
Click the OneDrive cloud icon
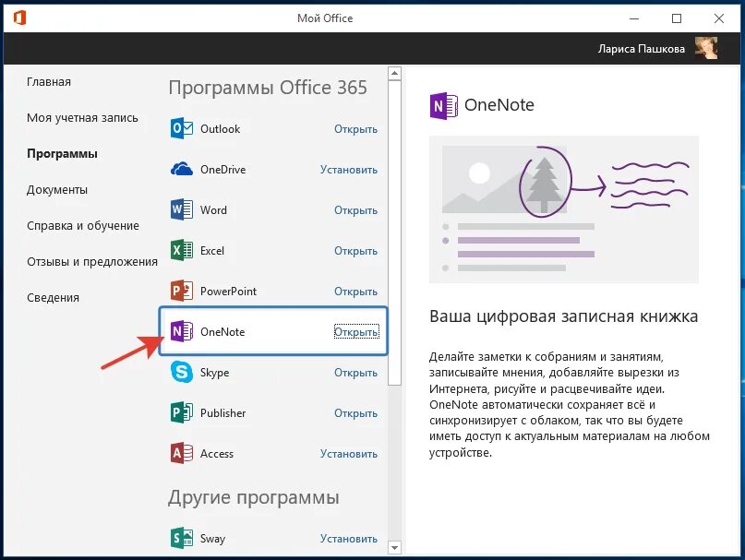click(182, 169)
